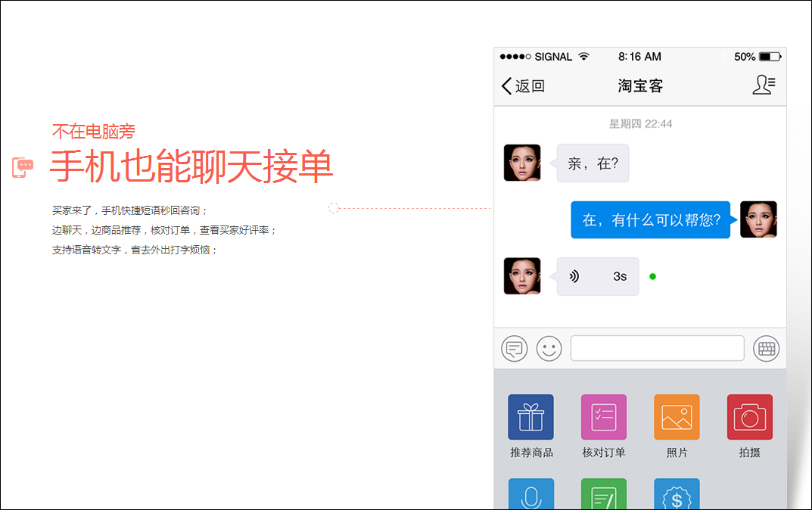The width and height of the screenshot is (812, 510).
Task: Tap the 返回 back button
Action: pyautogui.click(x=523, y=86)
